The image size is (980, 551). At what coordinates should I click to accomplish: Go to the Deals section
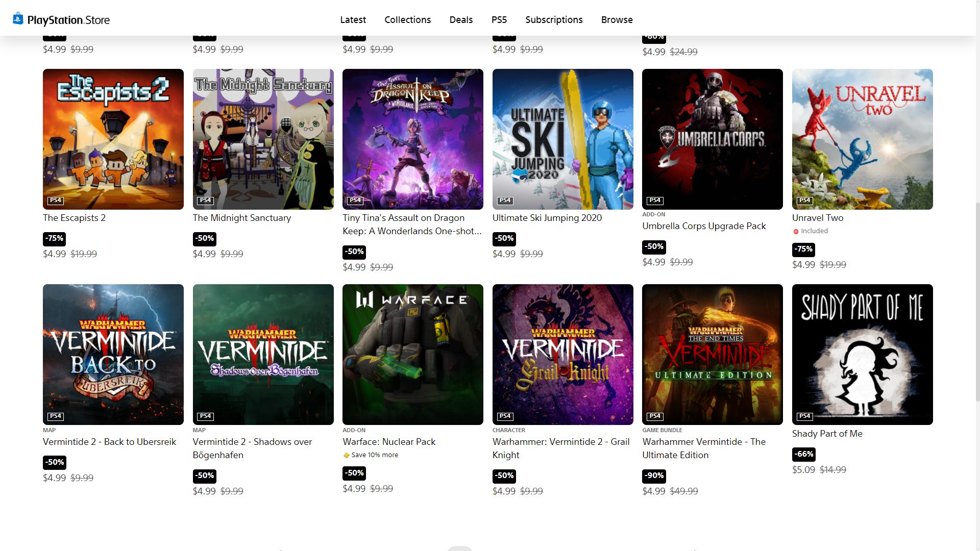coord(461,19)
